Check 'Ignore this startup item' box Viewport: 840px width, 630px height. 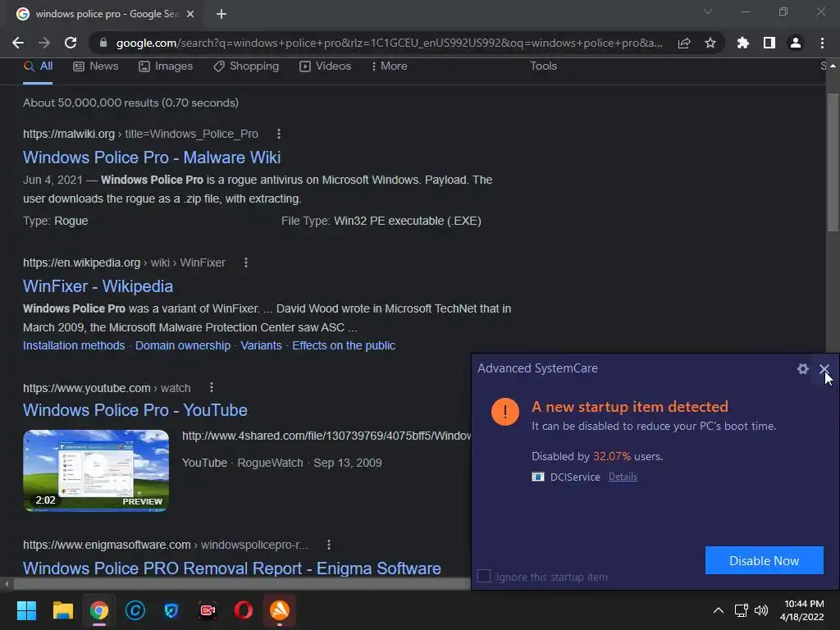[484, 576]
